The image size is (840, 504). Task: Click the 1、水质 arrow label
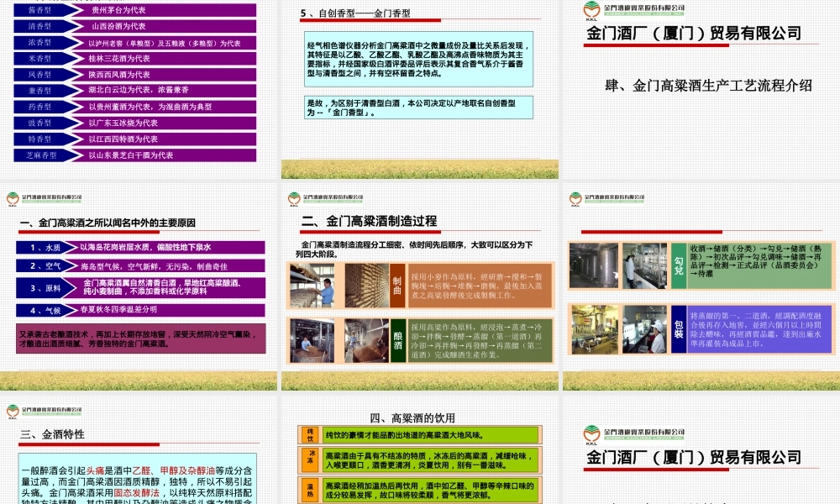[47, 248]
